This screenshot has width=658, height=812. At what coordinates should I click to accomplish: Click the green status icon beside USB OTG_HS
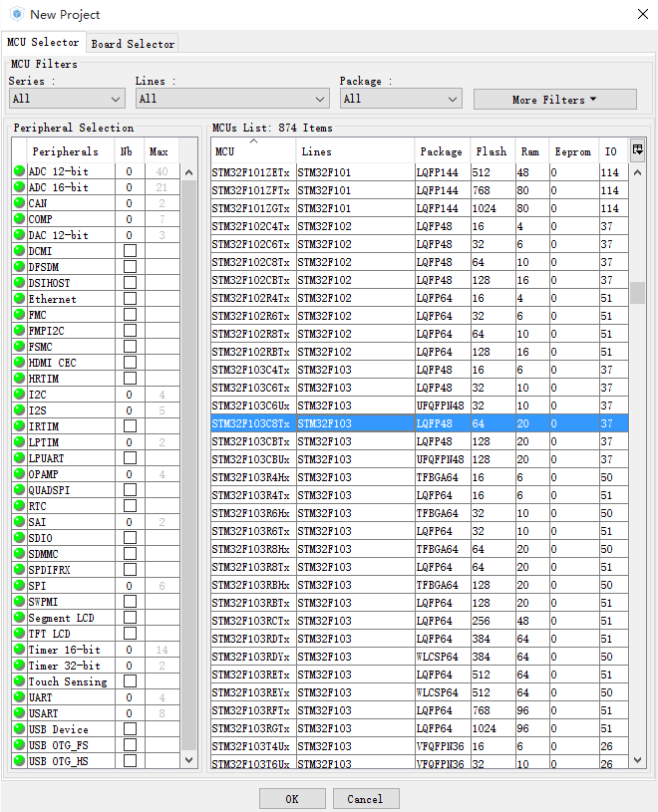[x=19, y=761]
